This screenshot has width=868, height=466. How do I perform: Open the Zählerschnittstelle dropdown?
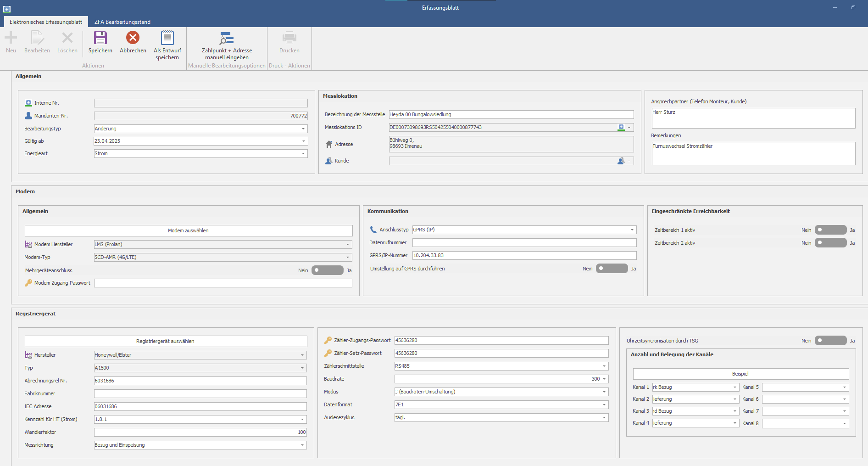tap(604, 366)
